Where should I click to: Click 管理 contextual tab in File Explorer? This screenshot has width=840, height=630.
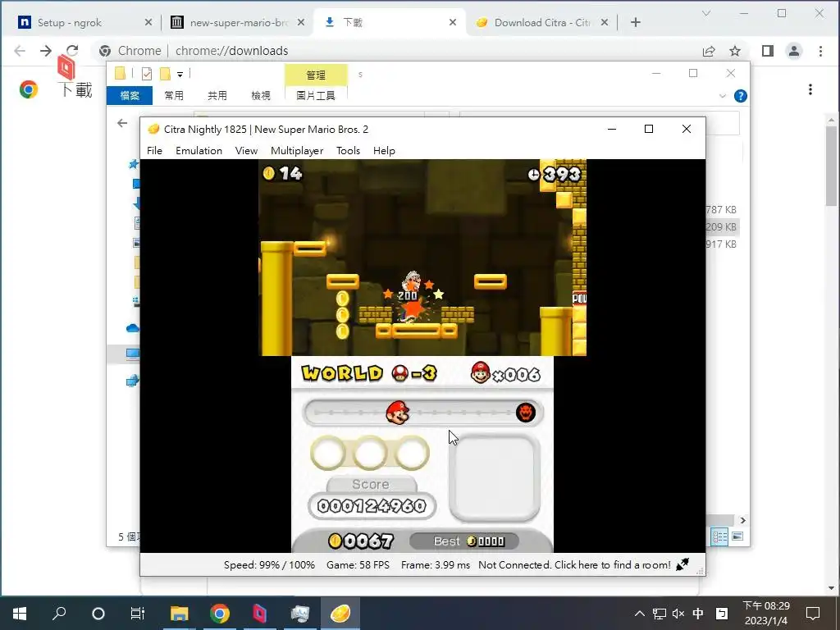tap(316, 75)
